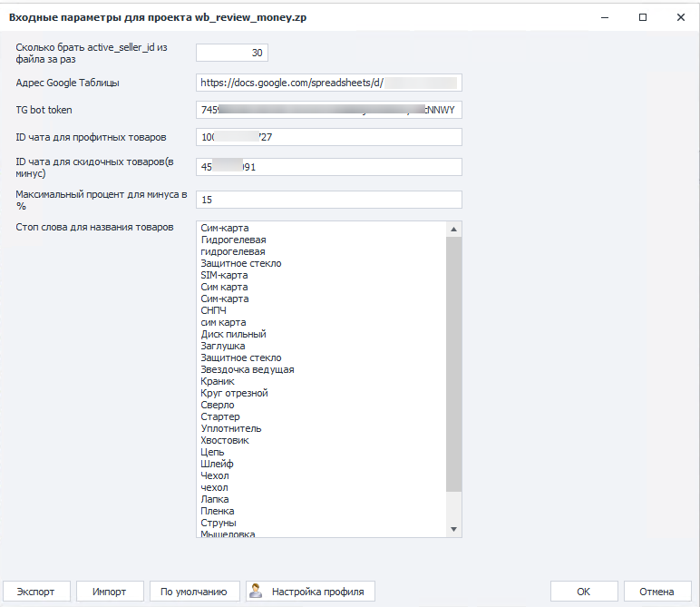Image resolution: width=700 pixels, height=607 pixels.
Task: Maximize the dialog window
Action: 642,17
